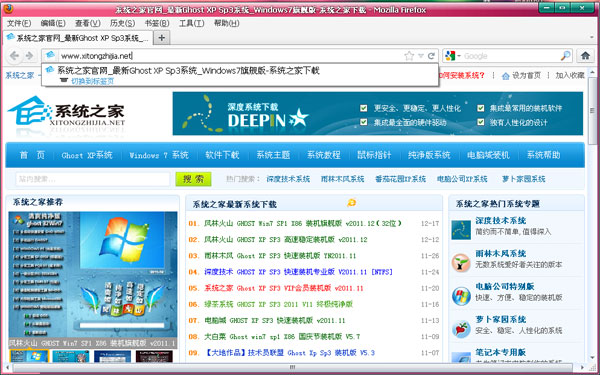Open Ghost XP系统 navigation item

87,155
